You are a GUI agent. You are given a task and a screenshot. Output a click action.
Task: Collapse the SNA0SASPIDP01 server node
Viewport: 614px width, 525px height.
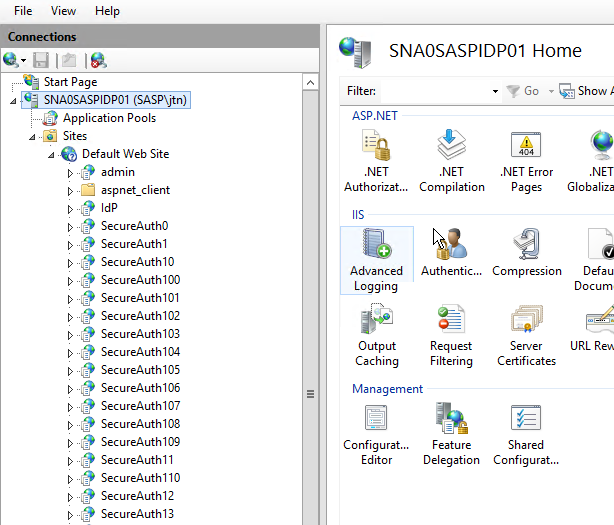coord(13,101)
